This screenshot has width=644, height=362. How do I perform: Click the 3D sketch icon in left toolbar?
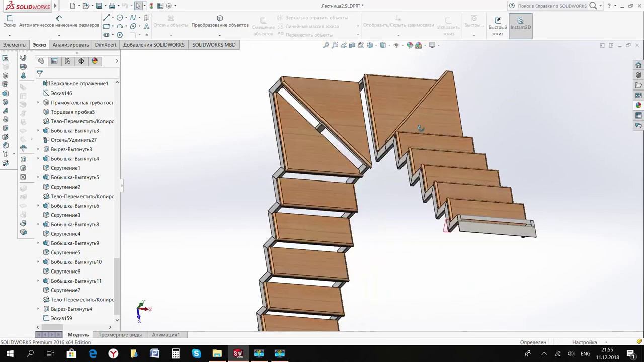pos(6,58)
